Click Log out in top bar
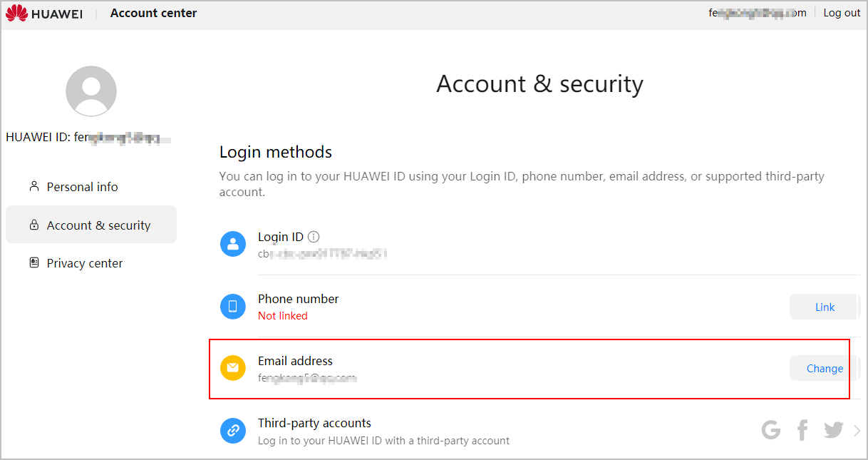This screenshot has height=460, width=868. coord(842,13)
